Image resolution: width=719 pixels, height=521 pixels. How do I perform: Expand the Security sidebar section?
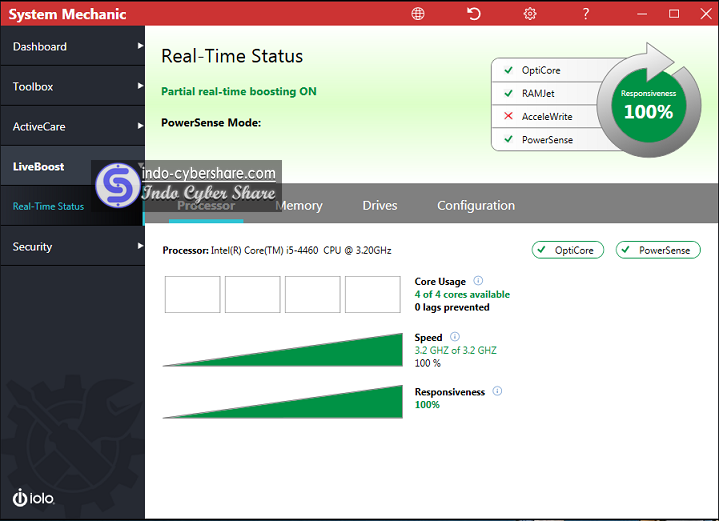pyautogui.click(x=72, y=246)
